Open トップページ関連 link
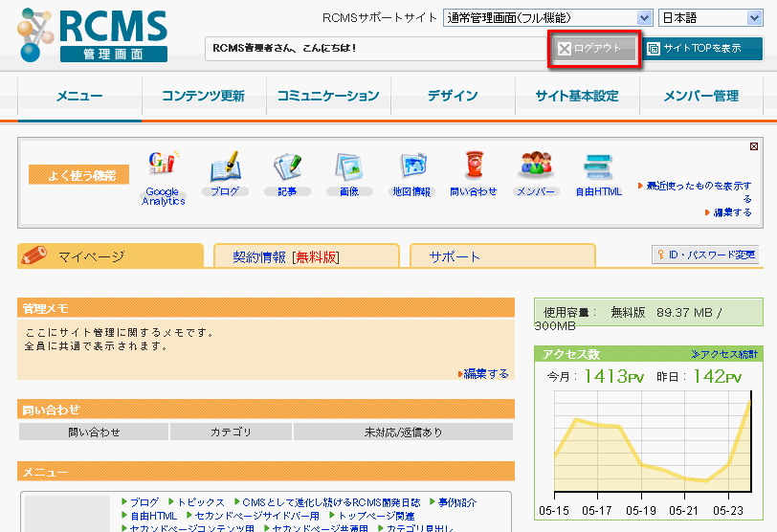 click(x=376, y=516)
